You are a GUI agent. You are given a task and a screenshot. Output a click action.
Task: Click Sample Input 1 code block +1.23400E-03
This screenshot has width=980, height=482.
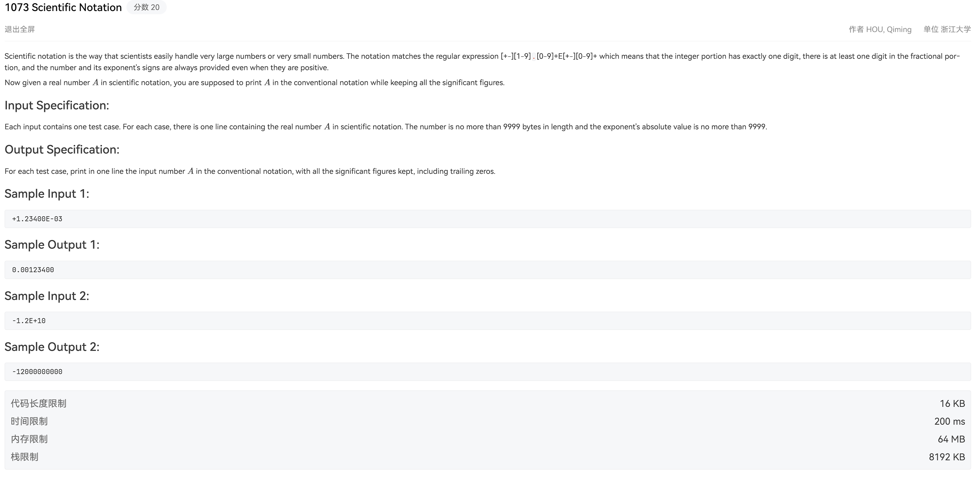[x=488, y=219]
